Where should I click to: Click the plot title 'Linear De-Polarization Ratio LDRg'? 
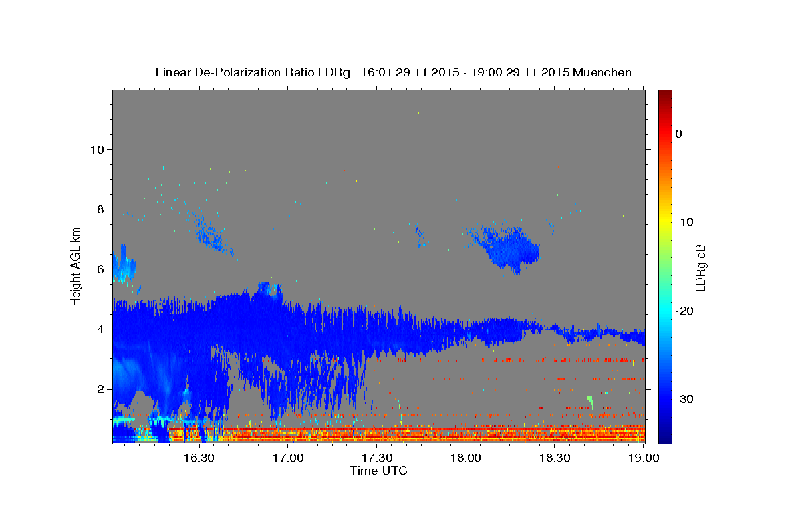click(x=252, y=72)
